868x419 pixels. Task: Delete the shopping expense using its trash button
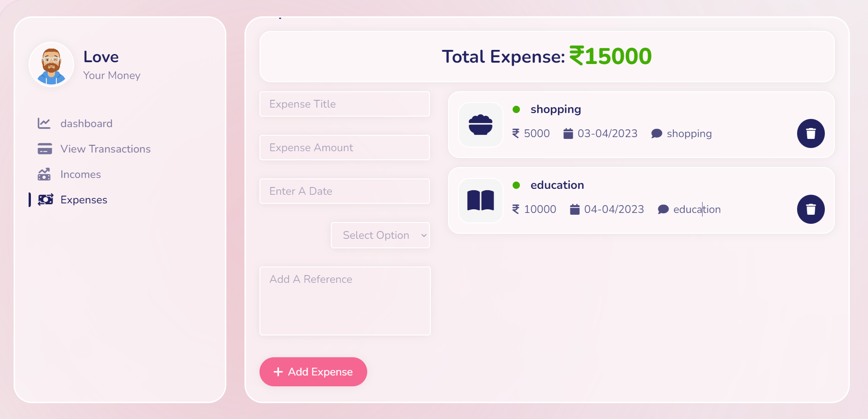coord(811,133)
